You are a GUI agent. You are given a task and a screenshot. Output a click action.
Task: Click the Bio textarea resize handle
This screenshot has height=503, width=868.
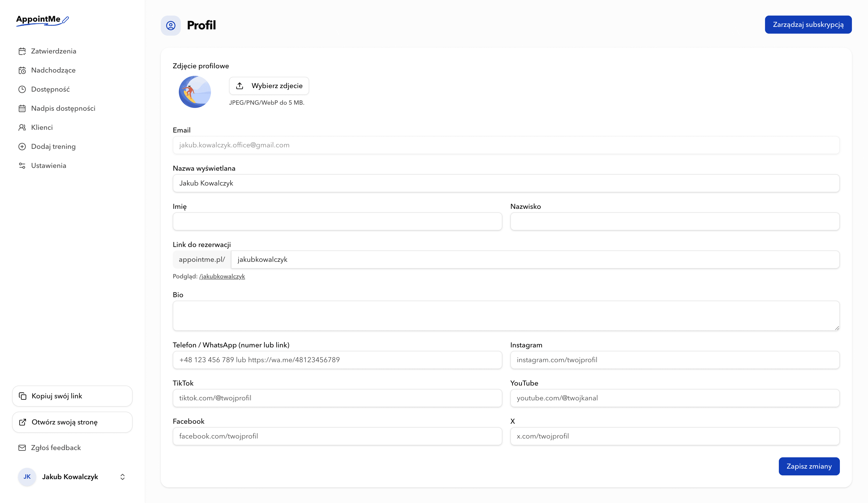837,328
